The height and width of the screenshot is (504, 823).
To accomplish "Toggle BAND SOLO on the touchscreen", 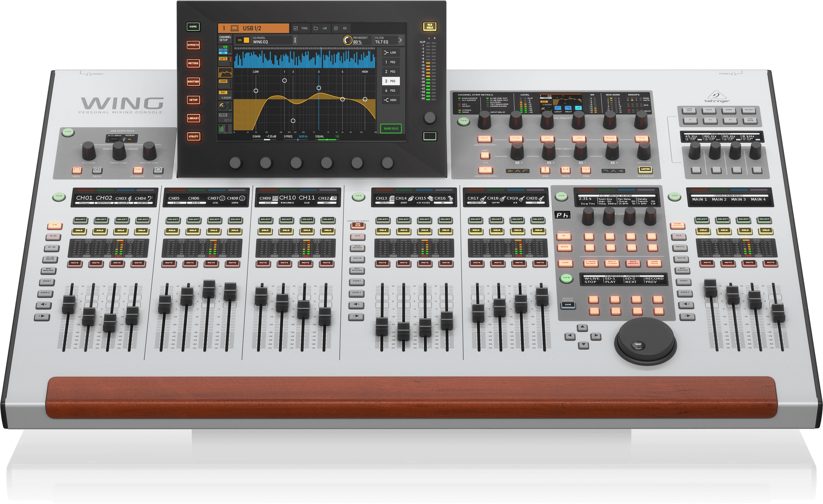I will [x=391, y=128].
